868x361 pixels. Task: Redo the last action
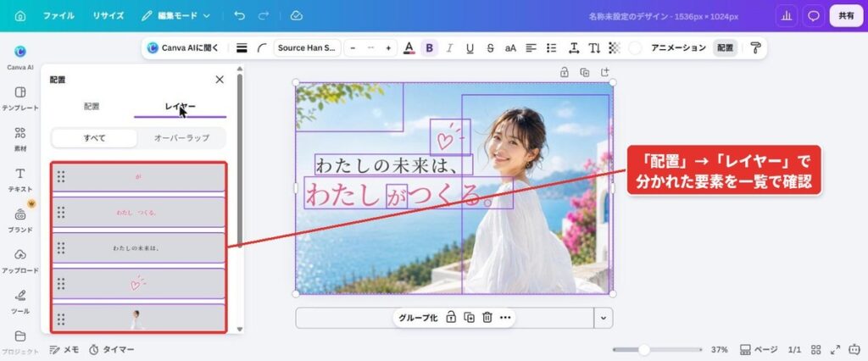[264, 16]
